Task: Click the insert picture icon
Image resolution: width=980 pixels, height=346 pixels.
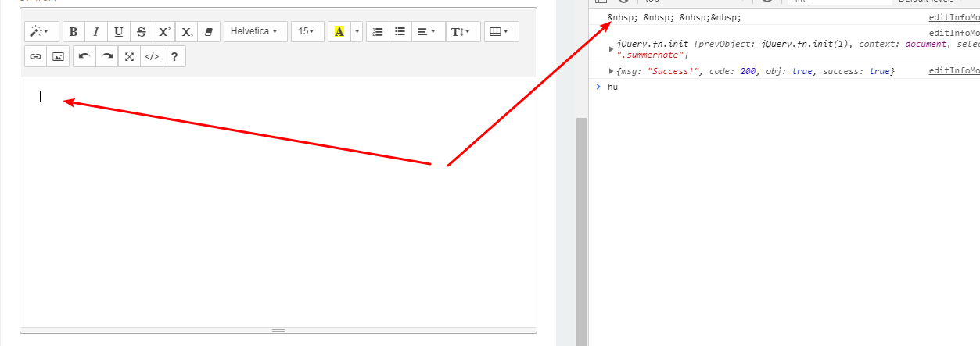Action: tap(58, 56)
